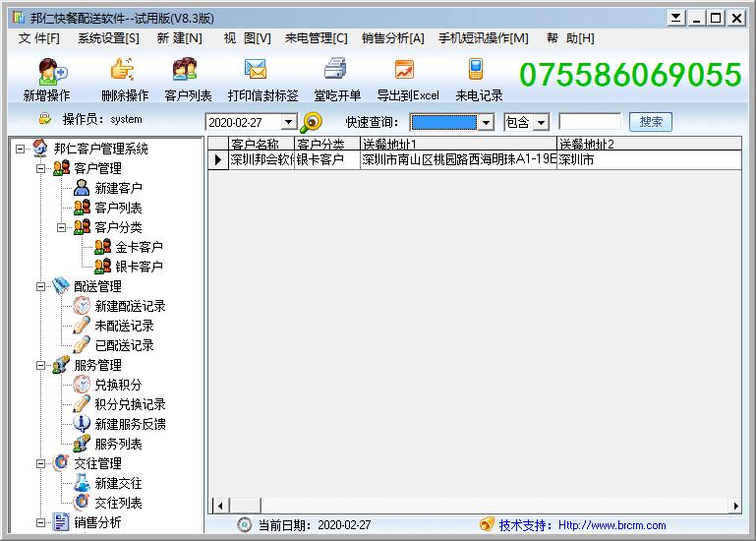
Task: Select 新建客户 in the tree
Action: (x=118, y=188)
